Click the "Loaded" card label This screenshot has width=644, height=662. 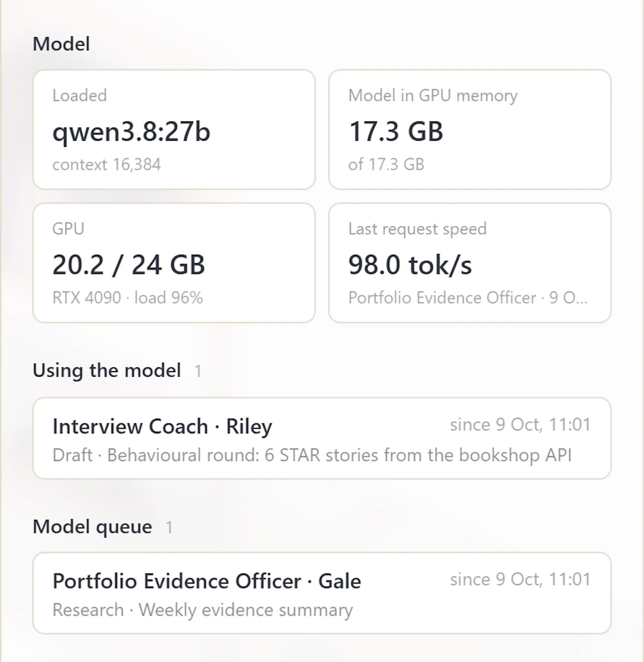79,95
